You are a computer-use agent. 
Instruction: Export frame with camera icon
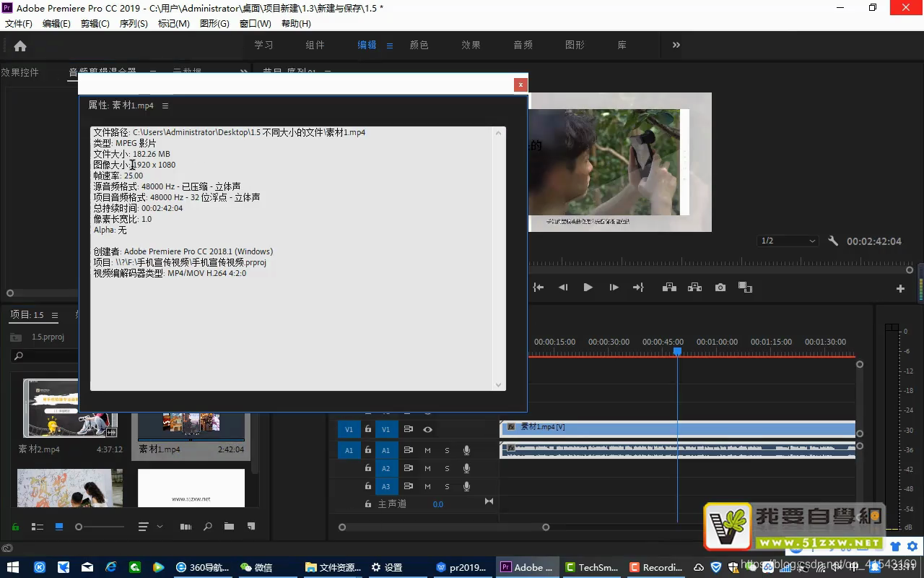coord(720,288)
